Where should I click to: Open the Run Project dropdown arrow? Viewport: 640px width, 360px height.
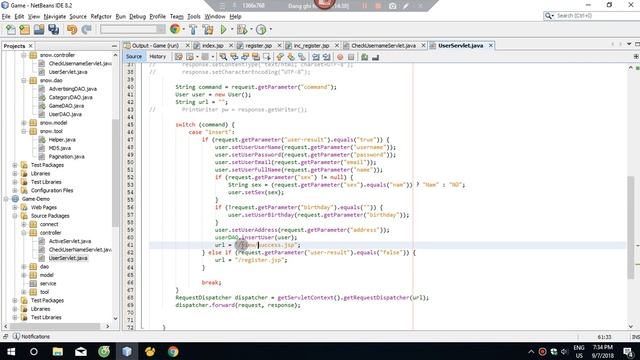(232, 29)
